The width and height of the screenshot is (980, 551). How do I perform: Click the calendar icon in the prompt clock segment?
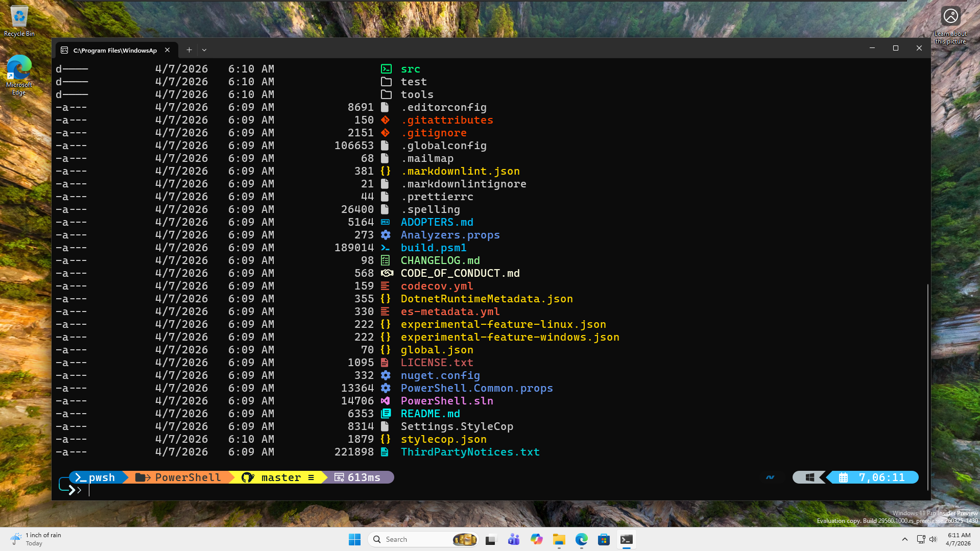tap(844, 477)
